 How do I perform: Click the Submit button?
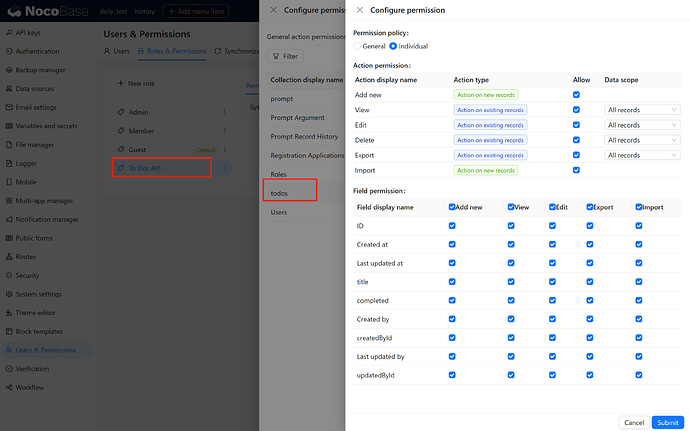668,423
